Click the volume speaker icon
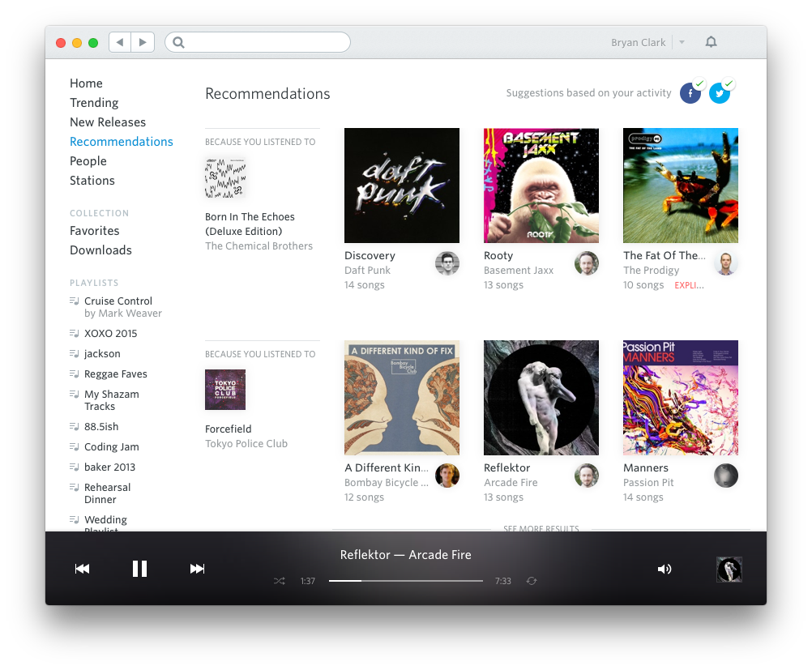 [665, 569]
